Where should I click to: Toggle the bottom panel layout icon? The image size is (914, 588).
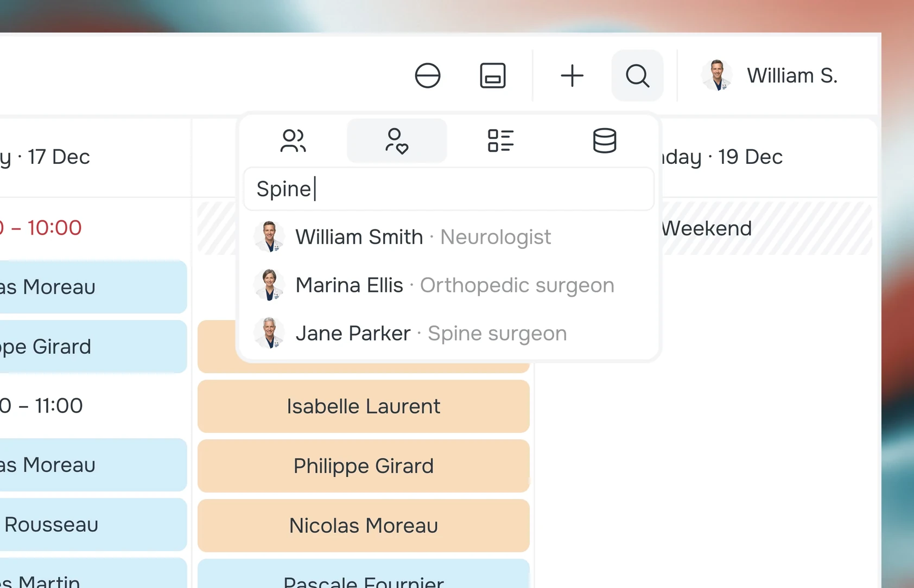493,75
